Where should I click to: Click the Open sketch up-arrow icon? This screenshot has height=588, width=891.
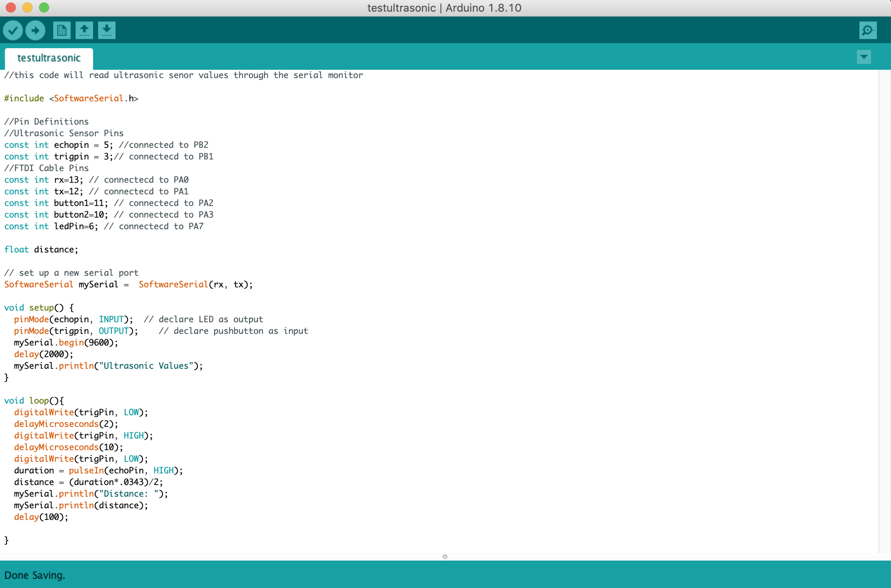pos(84,30)
